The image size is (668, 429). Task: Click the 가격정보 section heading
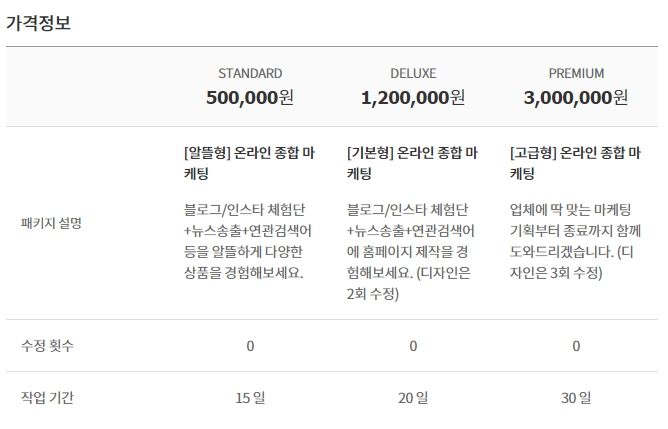point(38,23)
